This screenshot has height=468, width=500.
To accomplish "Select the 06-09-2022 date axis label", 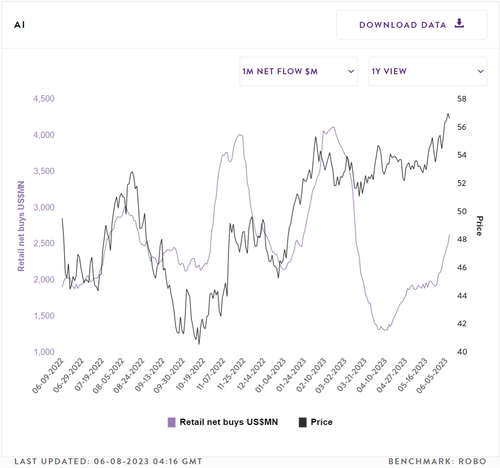I will coord(49,375).
